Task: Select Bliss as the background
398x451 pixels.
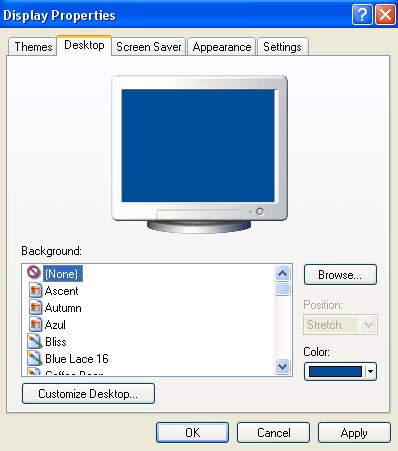Action: [56, 342]
